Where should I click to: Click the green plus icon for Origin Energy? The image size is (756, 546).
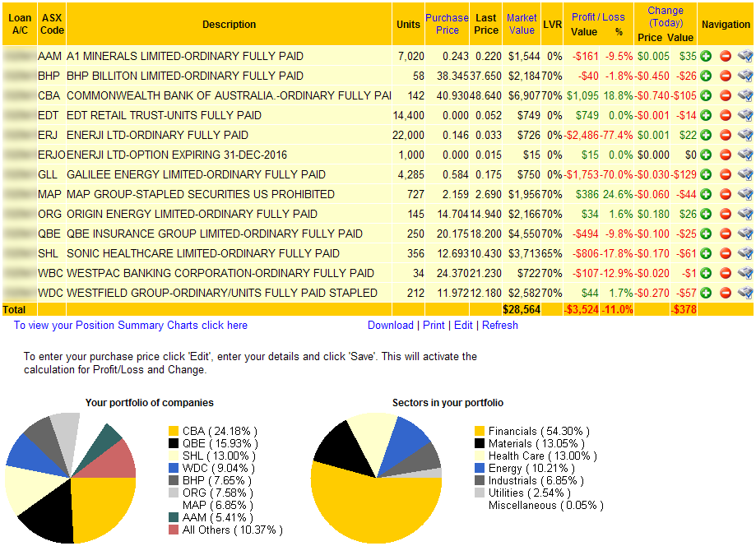706,214
